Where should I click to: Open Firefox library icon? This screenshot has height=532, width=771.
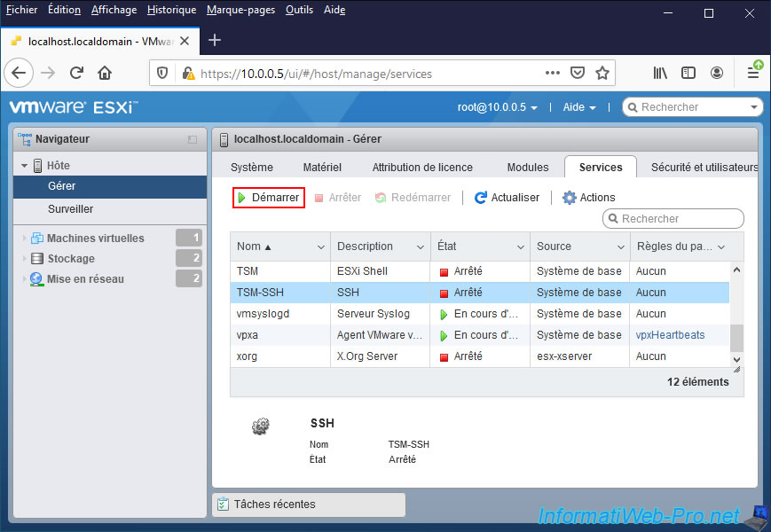click(660, 74)
